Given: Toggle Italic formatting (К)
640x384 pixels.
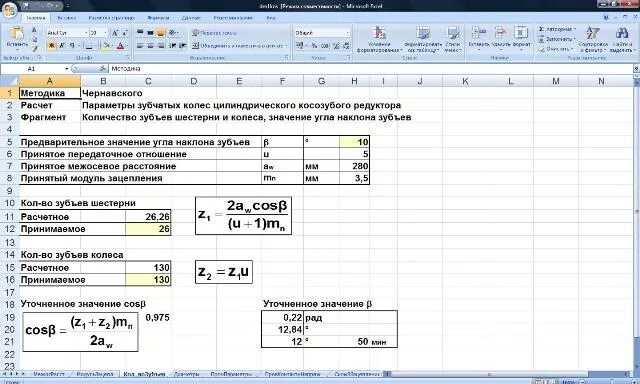Looking at the screenshot, I should pyautogui.click(x=62, y=46).
